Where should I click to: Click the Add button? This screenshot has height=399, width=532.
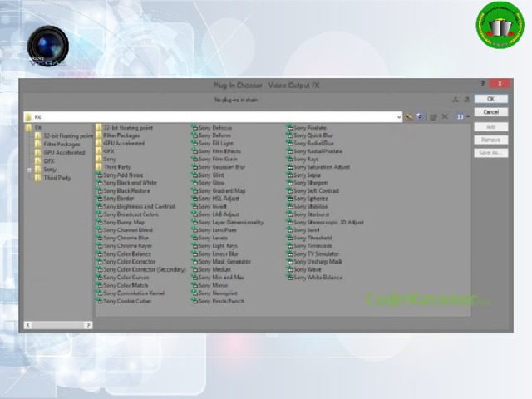pyautogui.click(x=491, y=127)
